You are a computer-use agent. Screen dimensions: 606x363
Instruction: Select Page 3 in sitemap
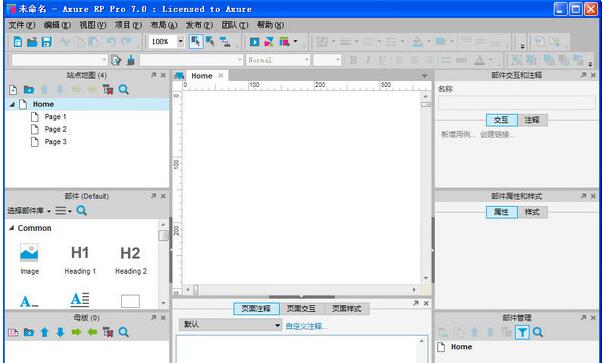click(55, 142)
